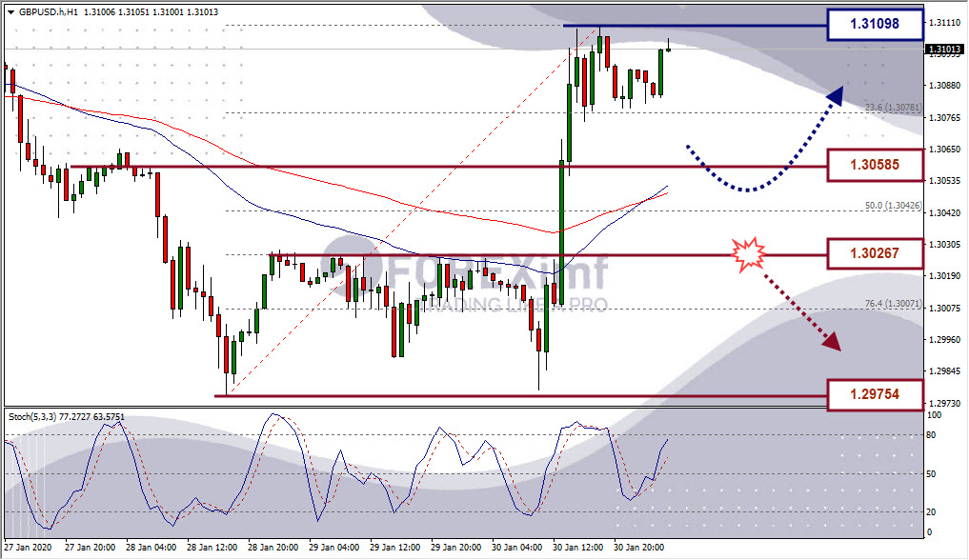Click the GBPUSD.h,H1 chart title text

pos(49,12)
